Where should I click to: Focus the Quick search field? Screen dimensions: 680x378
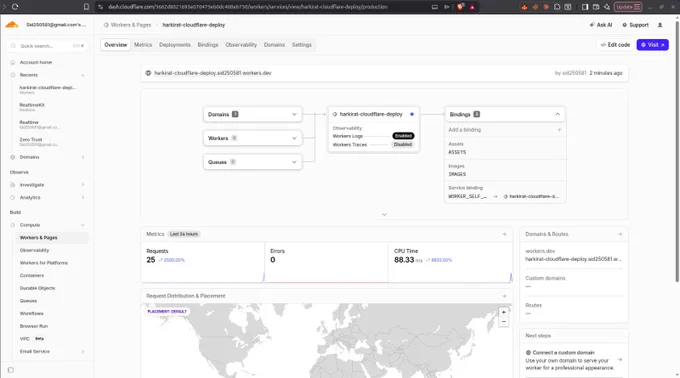click(x=47, y=46)
